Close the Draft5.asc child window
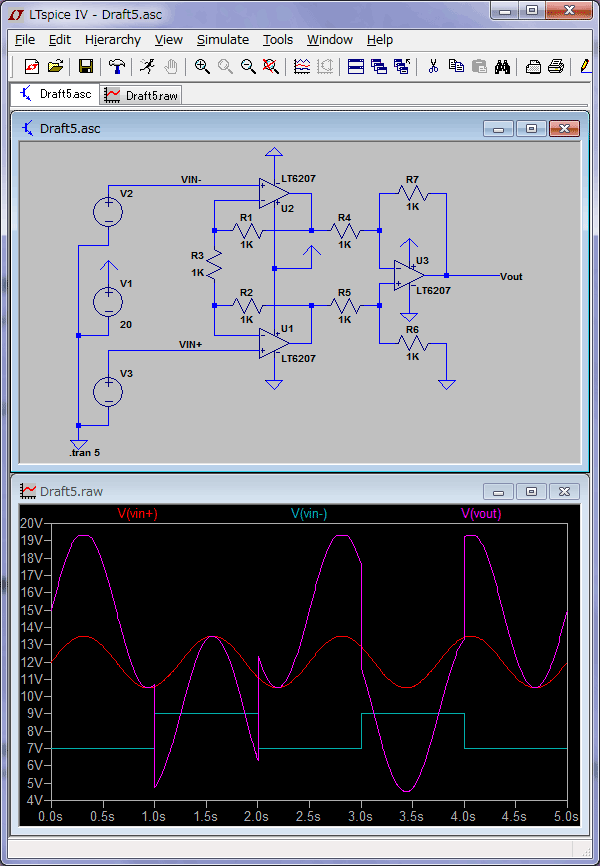Viewport: 600px width, 866px height. pyautogui.click(x=564, y=129)
